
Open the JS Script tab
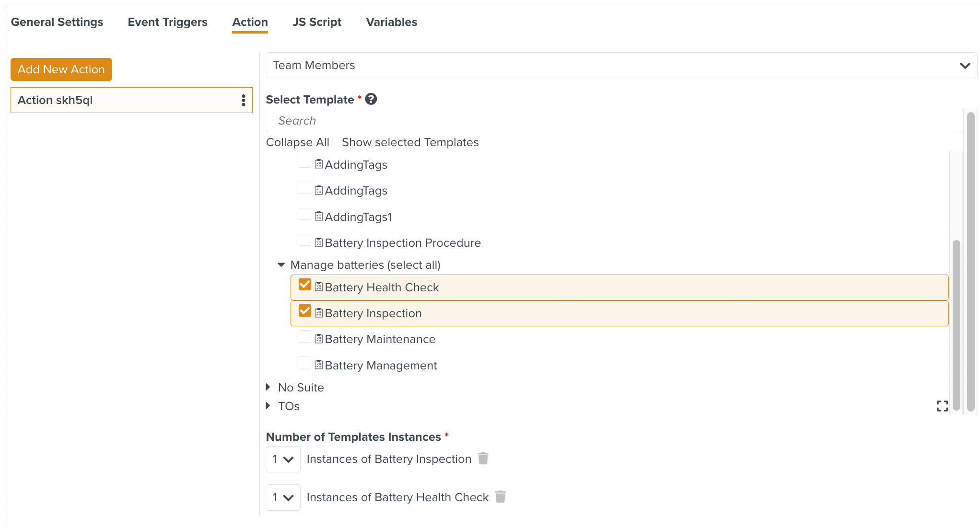pyautogui.click(x=317, y=22)
